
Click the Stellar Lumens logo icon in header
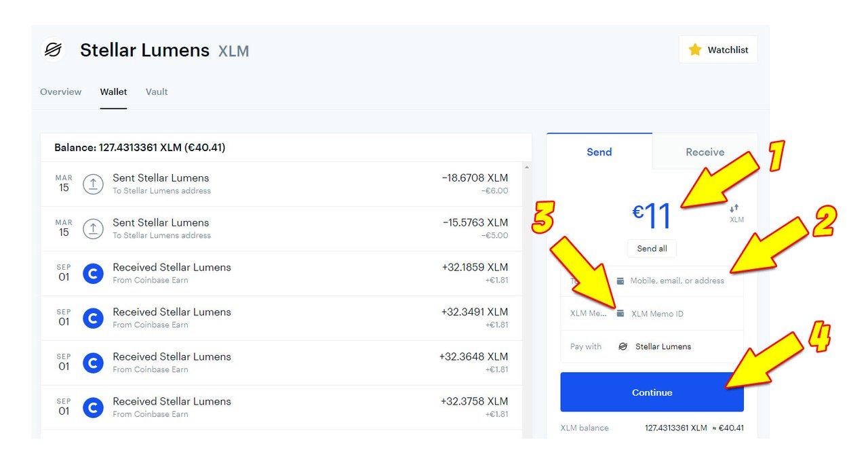pyautogui.click(x=52, y=49)
